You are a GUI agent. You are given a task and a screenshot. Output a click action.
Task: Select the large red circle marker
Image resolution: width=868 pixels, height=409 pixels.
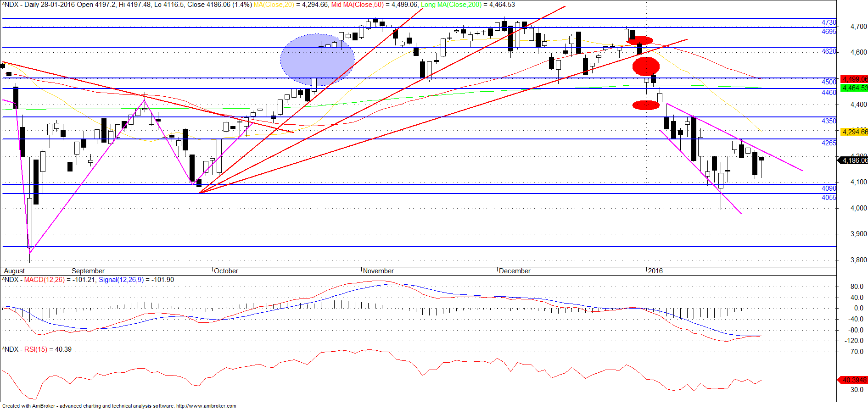646,66
